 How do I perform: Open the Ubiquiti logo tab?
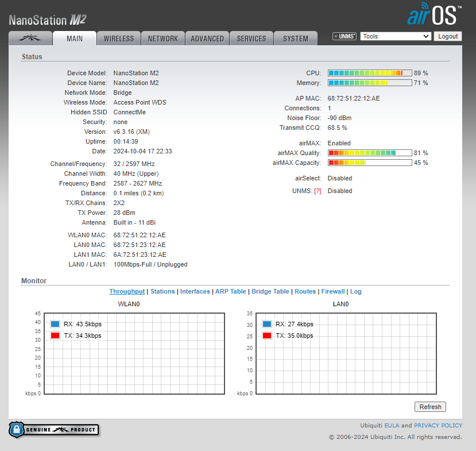(30, 38)
